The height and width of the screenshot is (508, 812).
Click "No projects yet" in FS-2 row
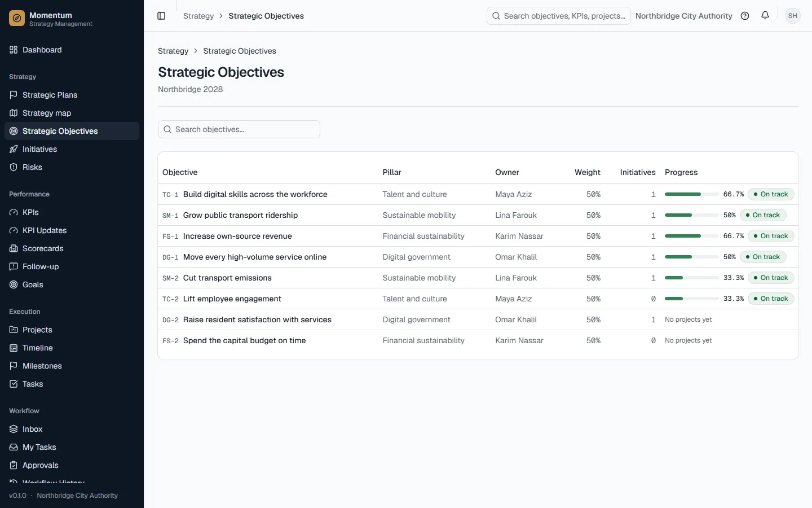point(689,340)
